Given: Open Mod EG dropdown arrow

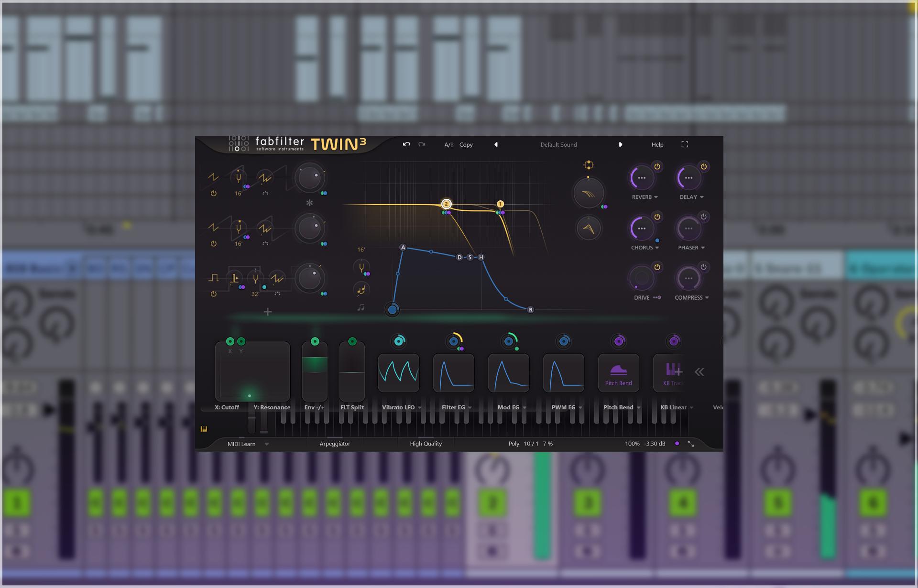Looking at the screenshot, I should point(525,408).
